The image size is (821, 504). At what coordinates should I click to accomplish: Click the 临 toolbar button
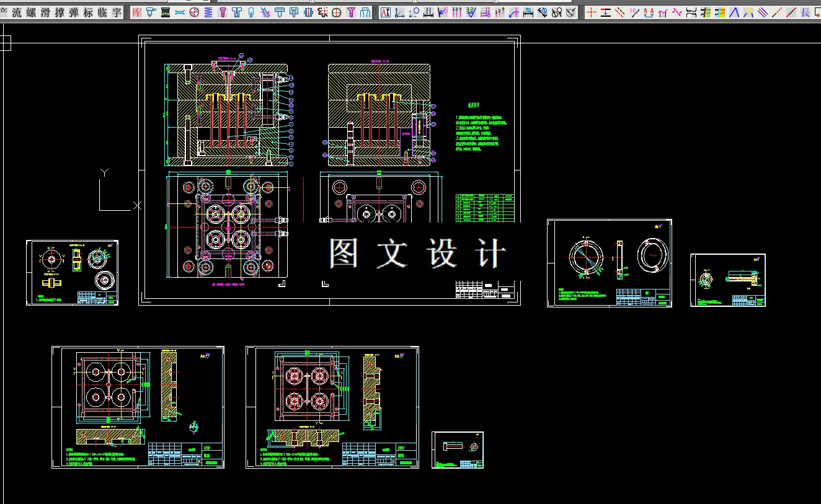[103, 12]
